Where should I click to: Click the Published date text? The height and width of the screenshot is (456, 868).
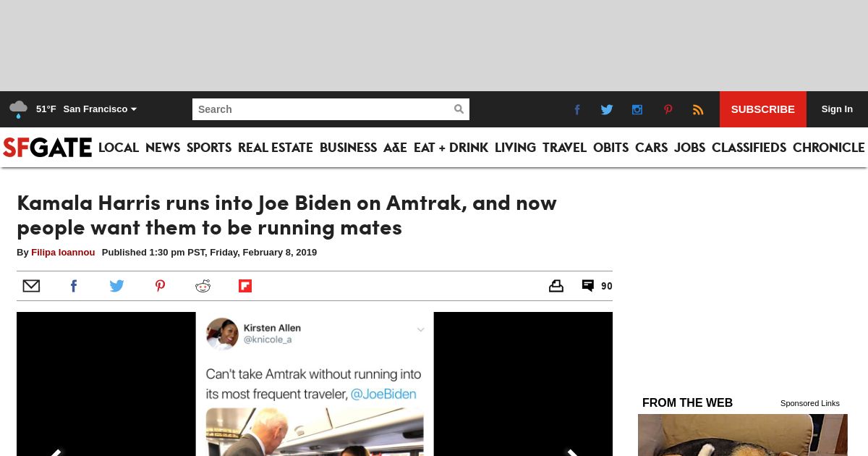click(x=209, y=253)
